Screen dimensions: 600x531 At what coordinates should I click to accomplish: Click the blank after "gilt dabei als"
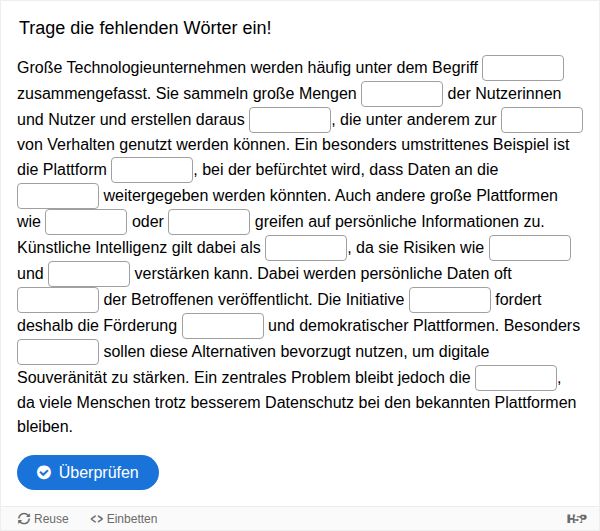click(306, 248)
